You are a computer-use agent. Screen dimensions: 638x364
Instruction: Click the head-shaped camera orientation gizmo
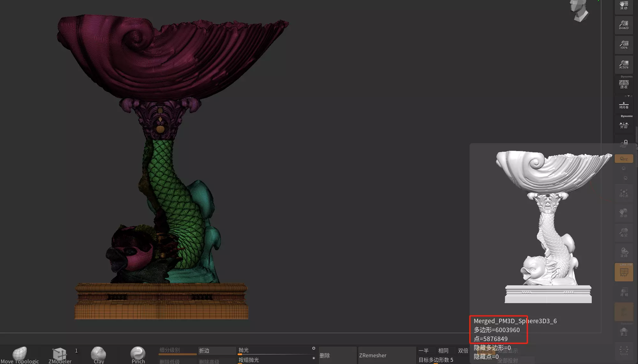click(x=580, y=11)
